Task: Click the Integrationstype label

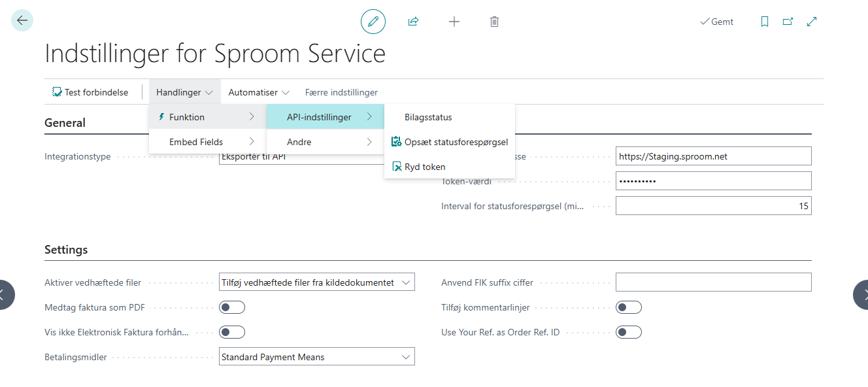Action: coord(77,157)
